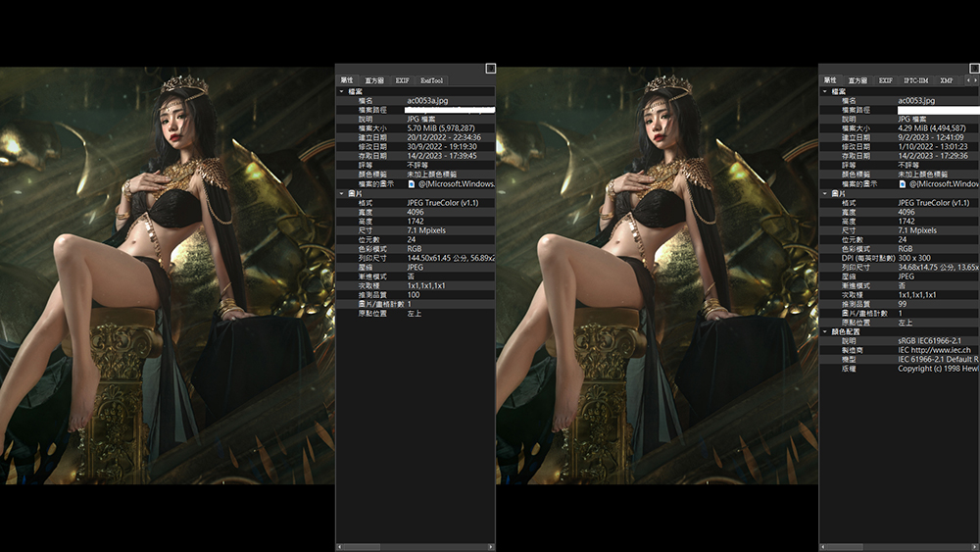
Task: Open the ExifTool tab in left panel
Action: (433, 80)
